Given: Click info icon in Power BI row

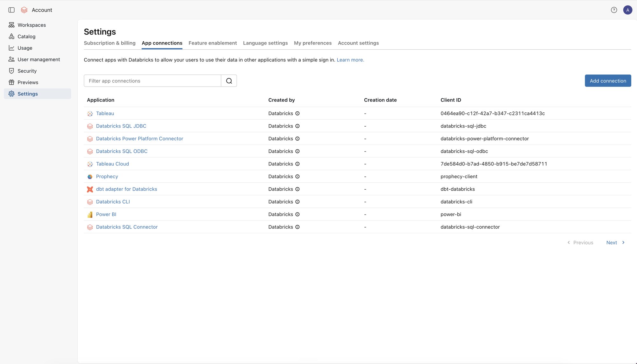Looking at the screenshot, I should 297,214.
